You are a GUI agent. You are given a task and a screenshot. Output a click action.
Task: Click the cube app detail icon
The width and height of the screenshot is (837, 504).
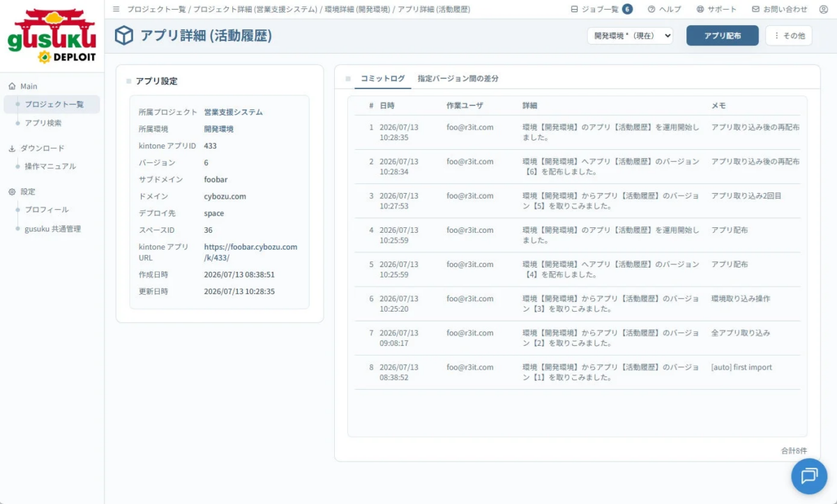pos(124,36)
